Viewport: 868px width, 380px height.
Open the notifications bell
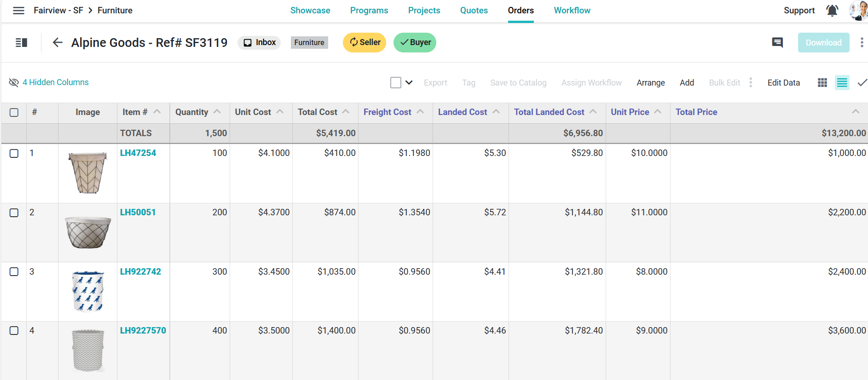[x=832, y=11]
